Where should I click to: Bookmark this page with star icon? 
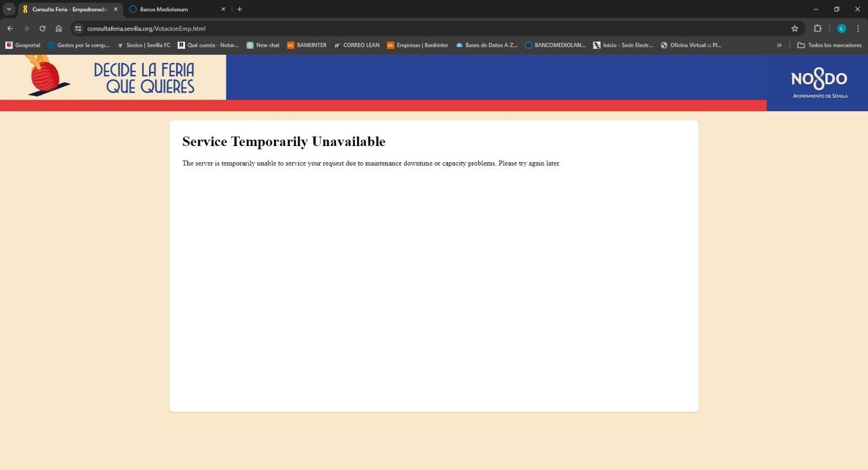pyautogui.click(x=795, y=29)
